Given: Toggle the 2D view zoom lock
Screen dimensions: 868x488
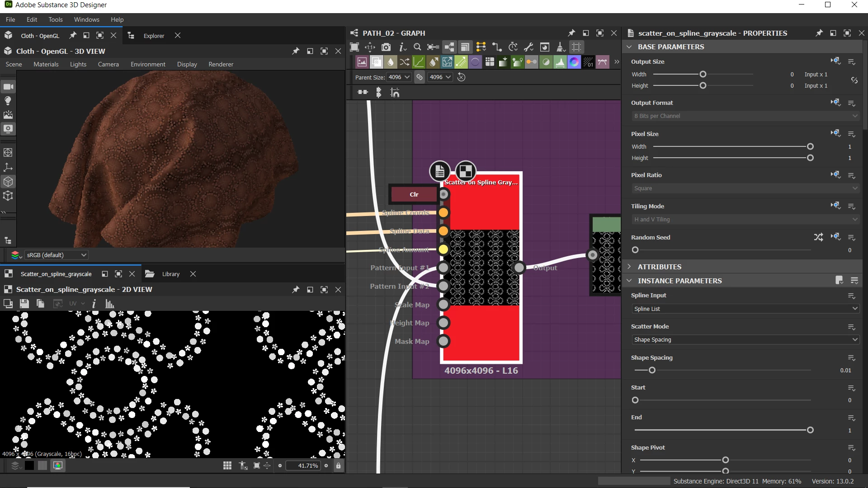Looking at the screenshot, I should (x=338, y=465).
